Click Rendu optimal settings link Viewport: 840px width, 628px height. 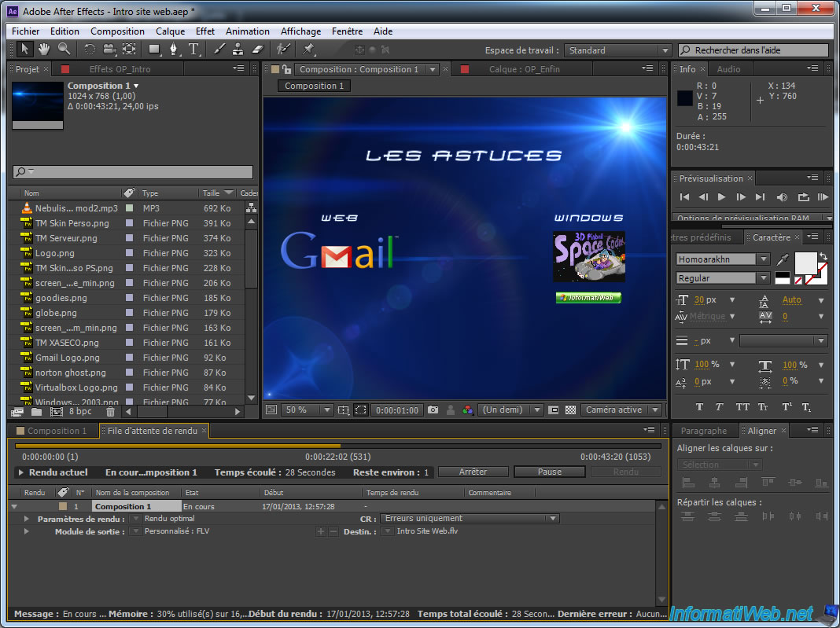(169, 518)
